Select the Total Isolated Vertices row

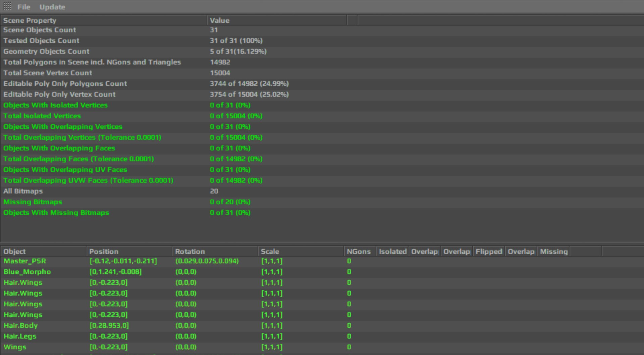pyautogui.click(x=322, y=116)
